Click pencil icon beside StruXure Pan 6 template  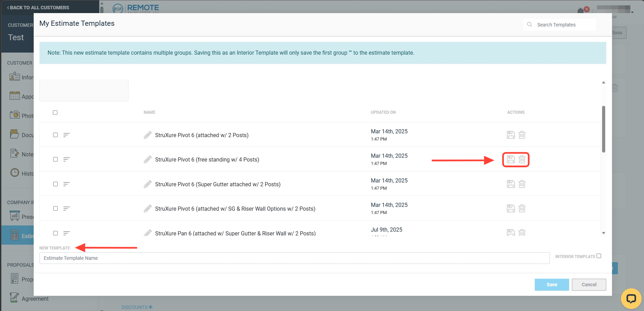pyautogui.click(x=148, y=233)
